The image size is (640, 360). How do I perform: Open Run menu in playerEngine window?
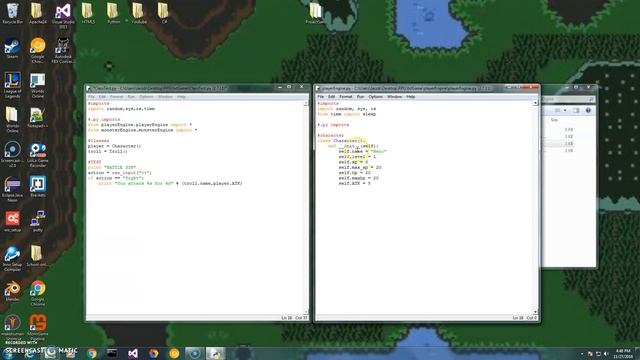click(x=360, y=97)
